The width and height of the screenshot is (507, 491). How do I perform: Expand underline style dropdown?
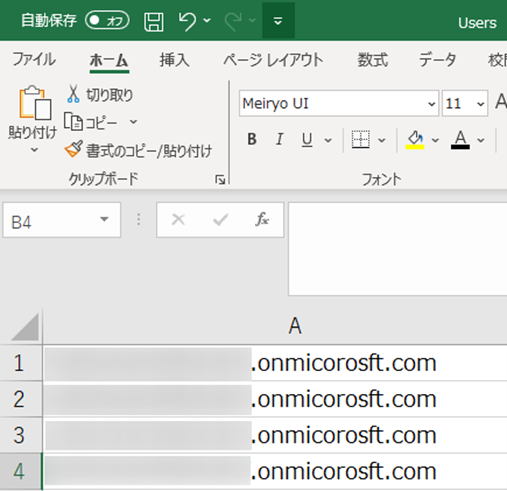(x=328, y=140)
